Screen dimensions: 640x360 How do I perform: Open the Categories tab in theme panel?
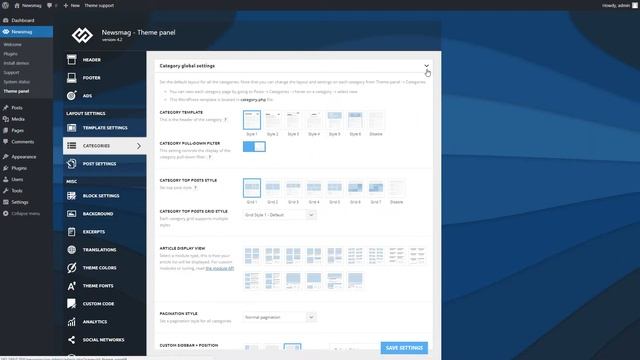pyautogui.click(x=104, y=146)
